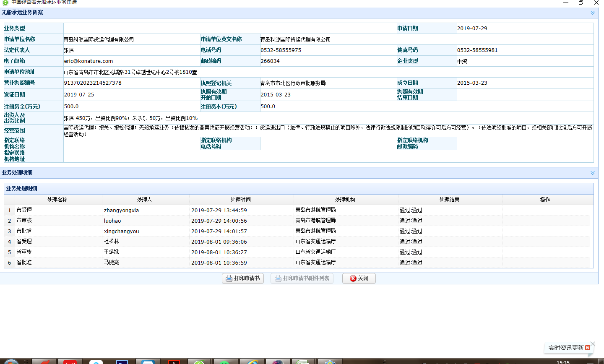Click handler name xingchangyou
The height and width of the screenshot is (364, 604).
coord(121,231)
